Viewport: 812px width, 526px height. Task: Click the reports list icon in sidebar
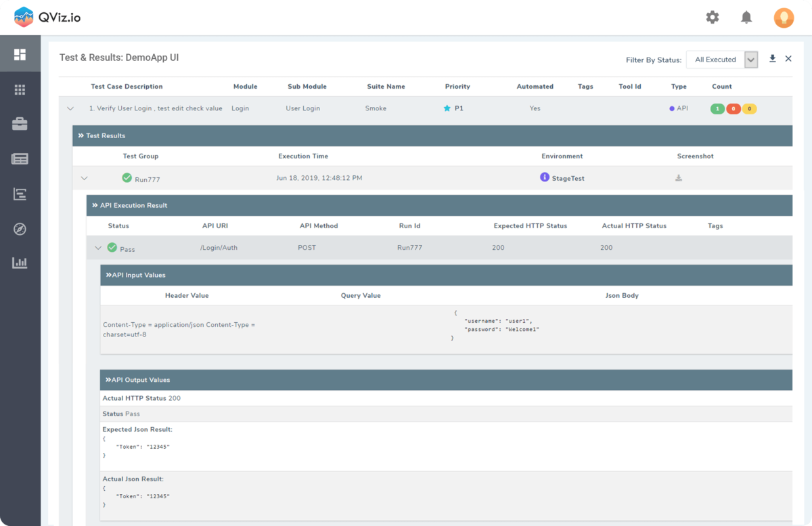coord(20,159)
